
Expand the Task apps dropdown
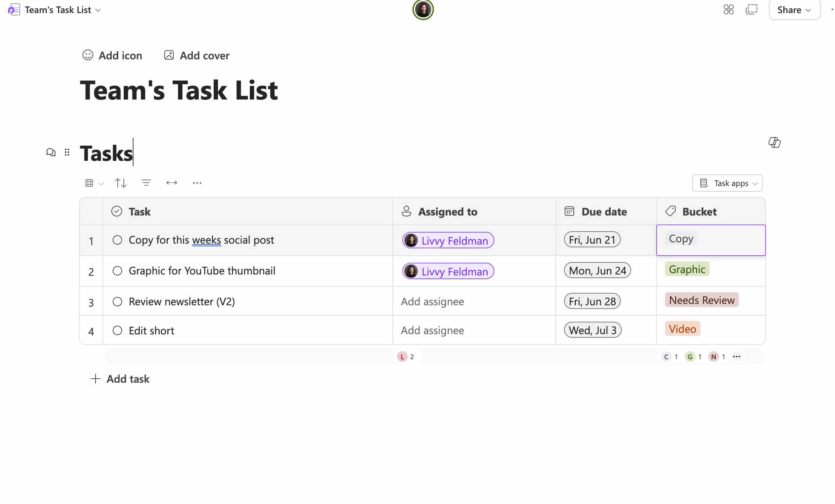[727, 183]
